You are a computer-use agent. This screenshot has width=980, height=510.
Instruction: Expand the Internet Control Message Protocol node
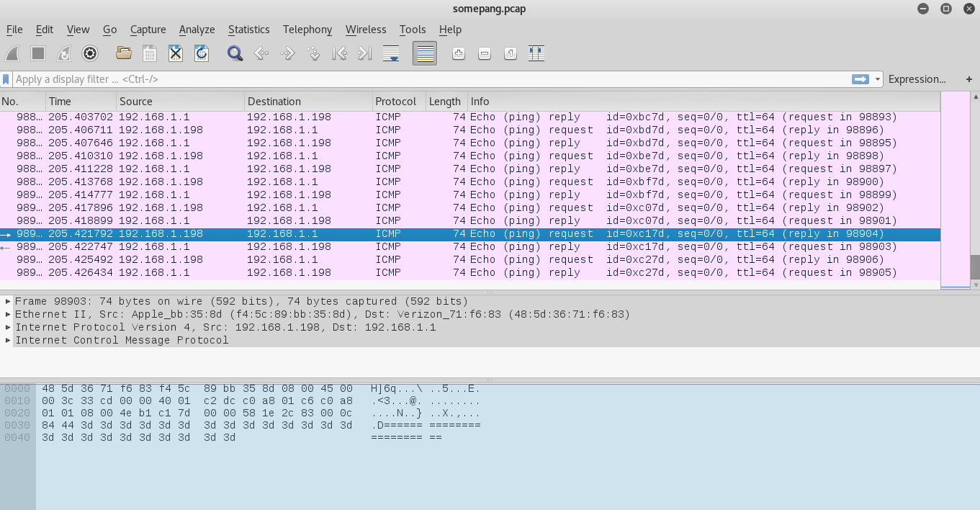(8, 341)
